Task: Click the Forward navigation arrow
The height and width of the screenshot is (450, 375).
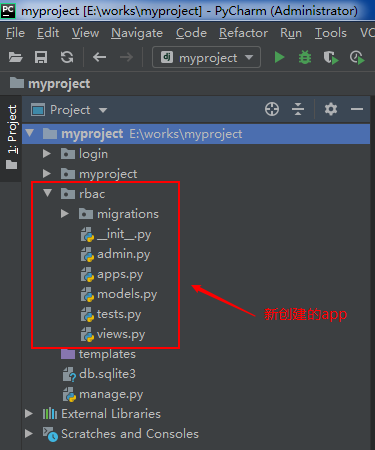Action: point(126,58)
